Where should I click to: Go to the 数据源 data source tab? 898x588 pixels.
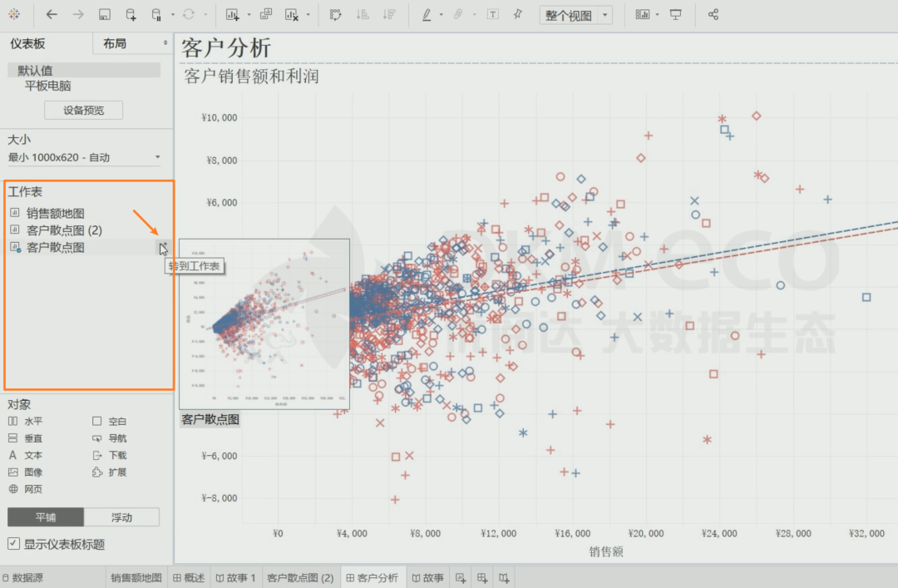coord(29,578)
